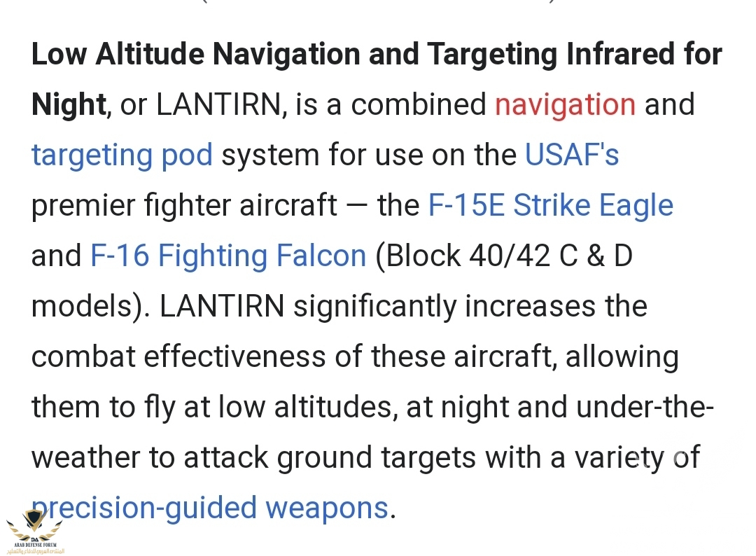Image resolution: width=756 pixels, height=556 pixels.
Task: Click the 'ARAB DEFENSE FORUM' watermark caption
Action: pyautogui.click(x=34, y=545)
